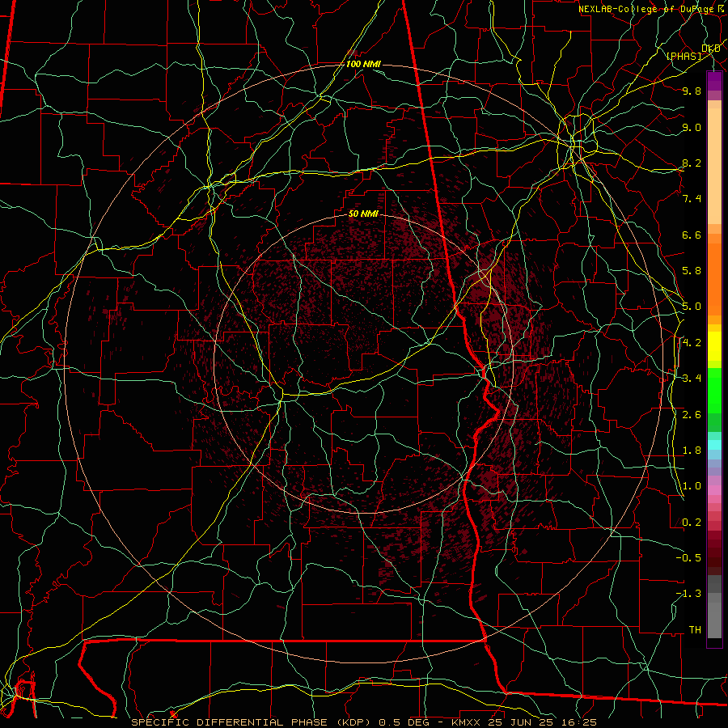
Task: Select the 0.2 scale value
Action: pyautogui.click(x=692, y=523)
